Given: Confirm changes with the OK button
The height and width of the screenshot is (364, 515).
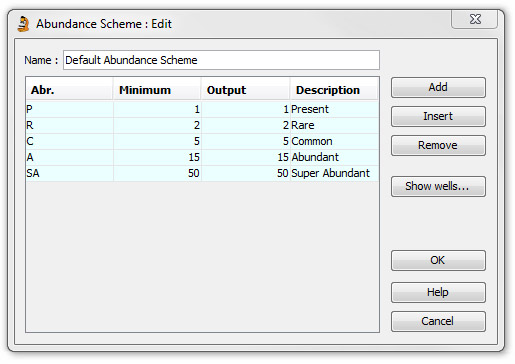Looking at the screenshot, I should (438, 260).
